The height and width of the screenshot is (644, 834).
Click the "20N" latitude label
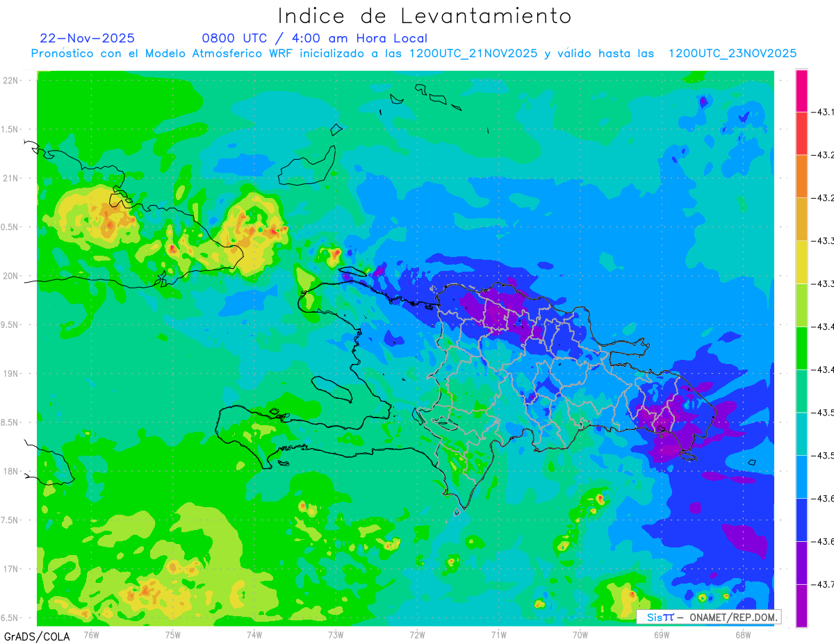point(11,276)
